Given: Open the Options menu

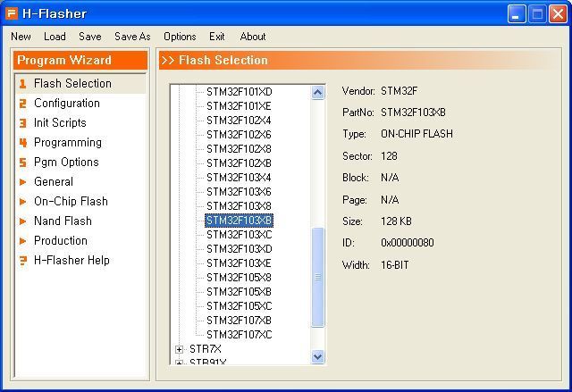Looking at the screenshot, I should [x=180, y=37].
